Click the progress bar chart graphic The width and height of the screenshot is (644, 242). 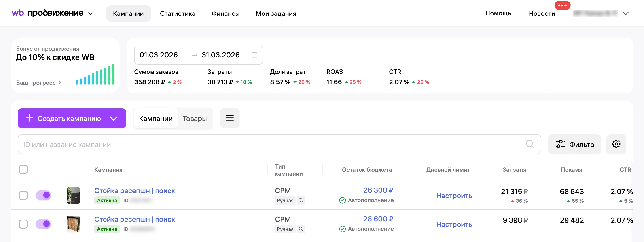[95, 75]
